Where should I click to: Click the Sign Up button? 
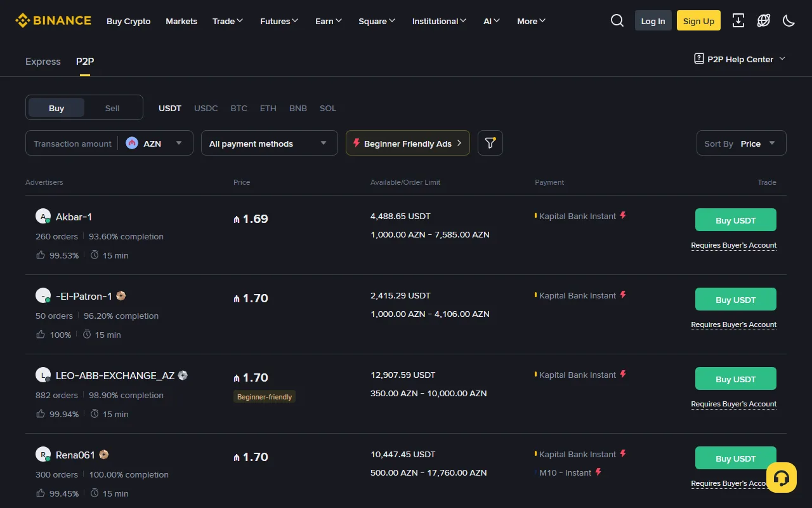click(x=698, y=21)
